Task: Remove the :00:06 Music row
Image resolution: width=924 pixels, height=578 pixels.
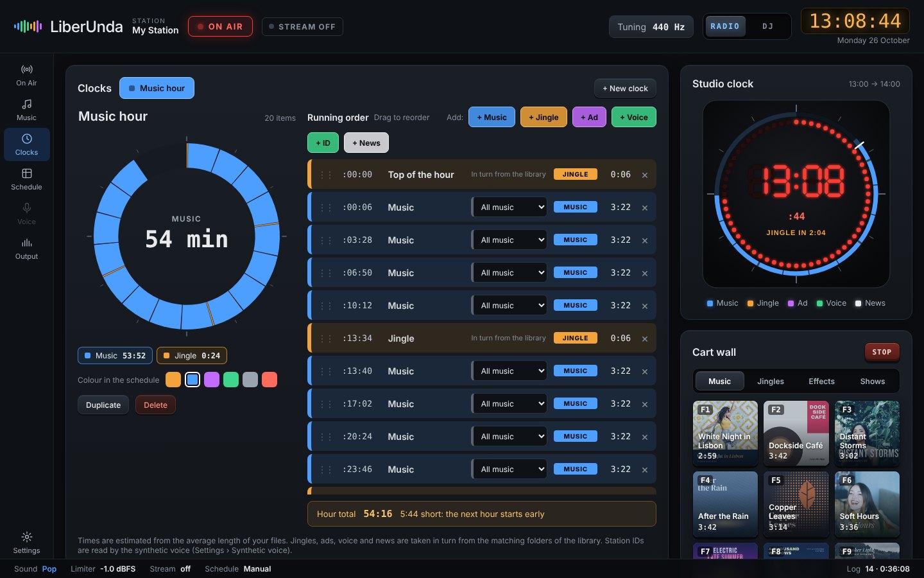Action: click(x=645, y=207)
